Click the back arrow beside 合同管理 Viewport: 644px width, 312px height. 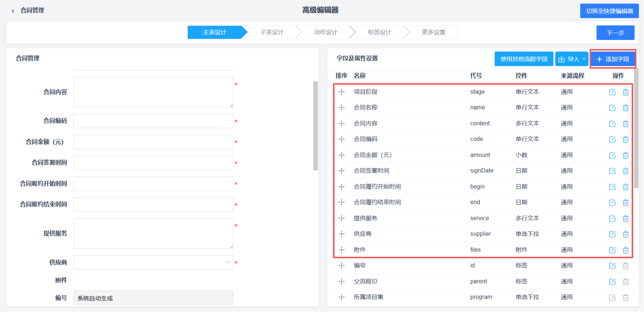tap(13, 11)
